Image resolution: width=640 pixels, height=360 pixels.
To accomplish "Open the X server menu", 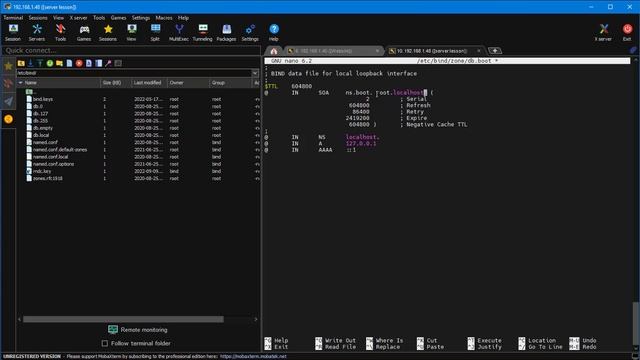I will pos(78,18).
